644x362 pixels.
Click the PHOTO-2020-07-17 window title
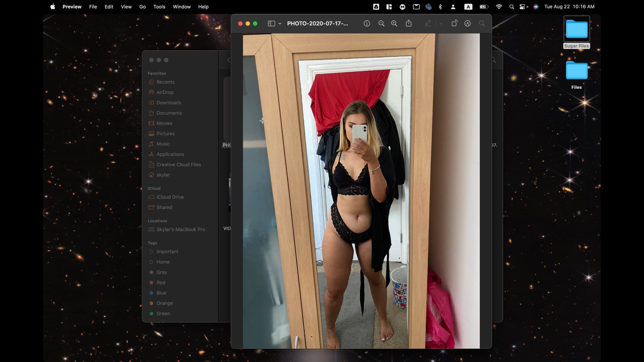click(x=318, y=23)
